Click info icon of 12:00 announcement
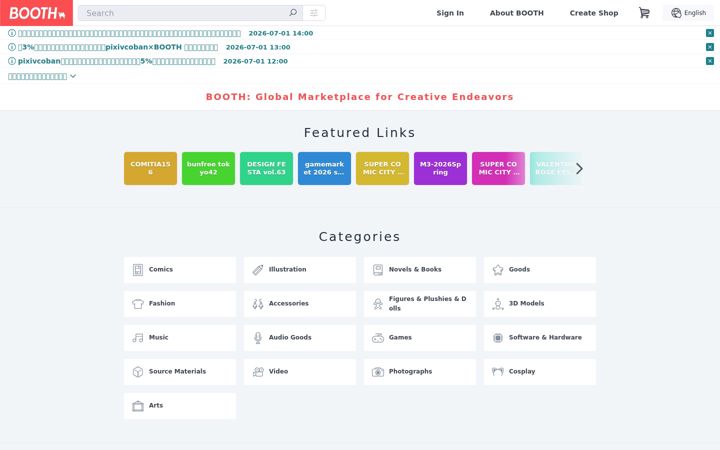 click(x=12, y=61)
